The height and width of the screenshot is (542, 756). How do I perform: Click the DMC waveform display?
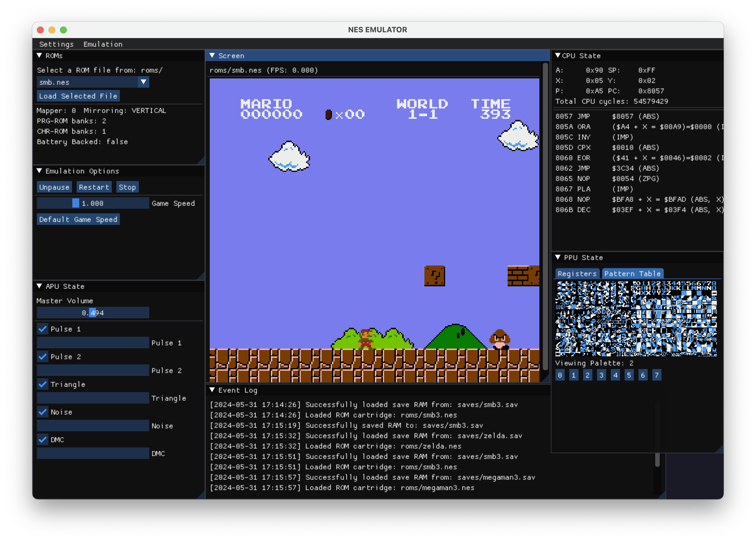93,453
